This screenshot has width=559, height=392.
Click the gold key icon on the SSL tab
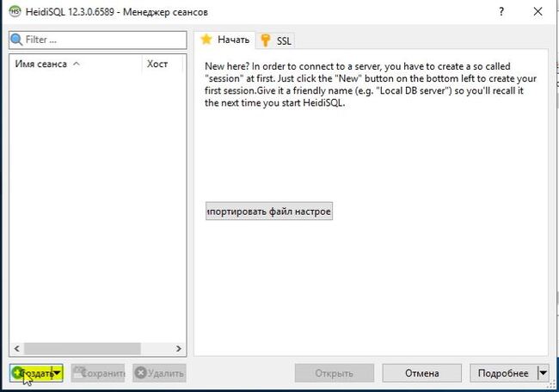(265, 40)
